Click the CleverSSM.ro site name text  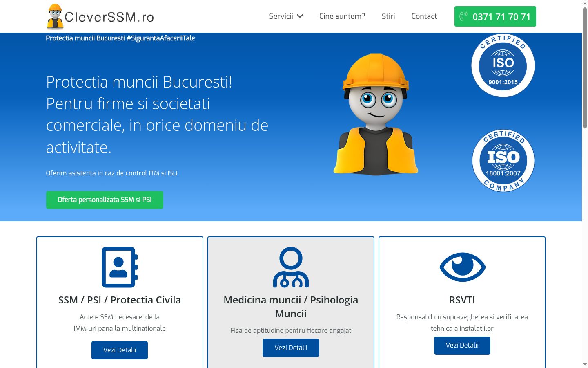[x=109, y=17]
